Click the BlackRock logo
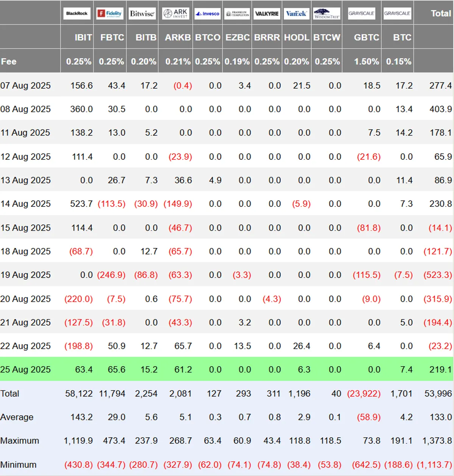Viewport: 454px width, 476px height. coord(77,13)
